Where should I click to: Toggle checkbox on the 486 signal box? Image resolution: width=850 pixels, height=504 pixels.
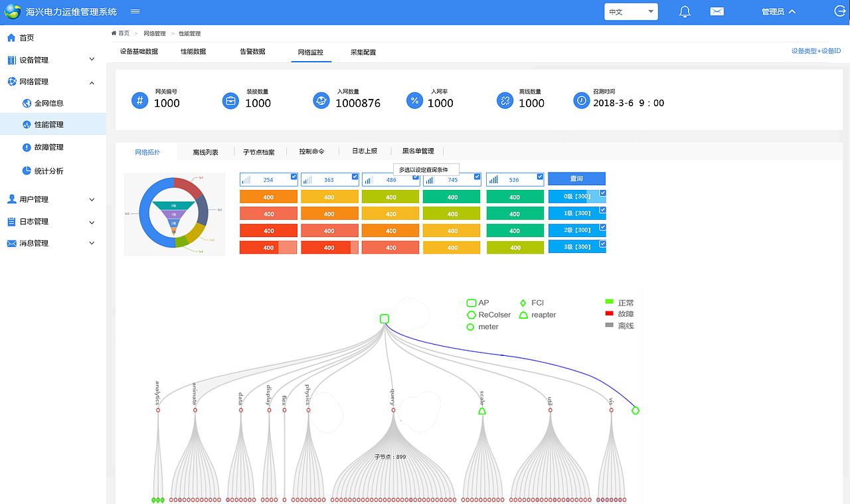pos(416,177)
